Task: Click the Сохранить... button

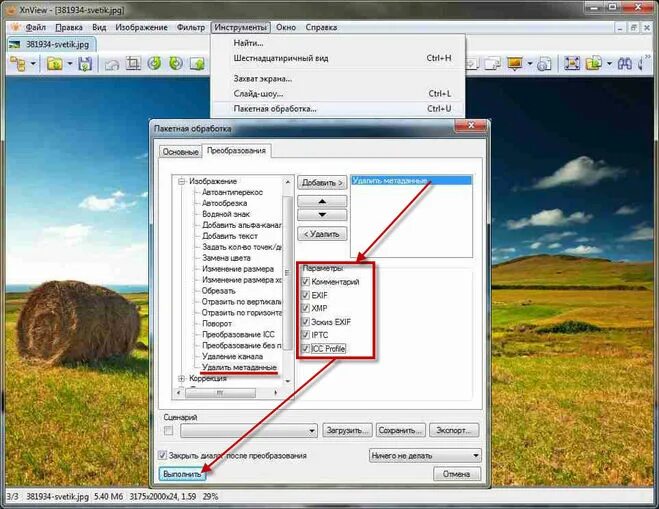Action: [400, 430]
